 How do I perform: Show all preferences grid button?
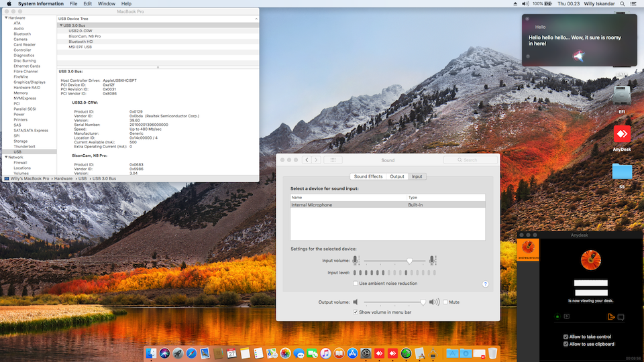333,160
